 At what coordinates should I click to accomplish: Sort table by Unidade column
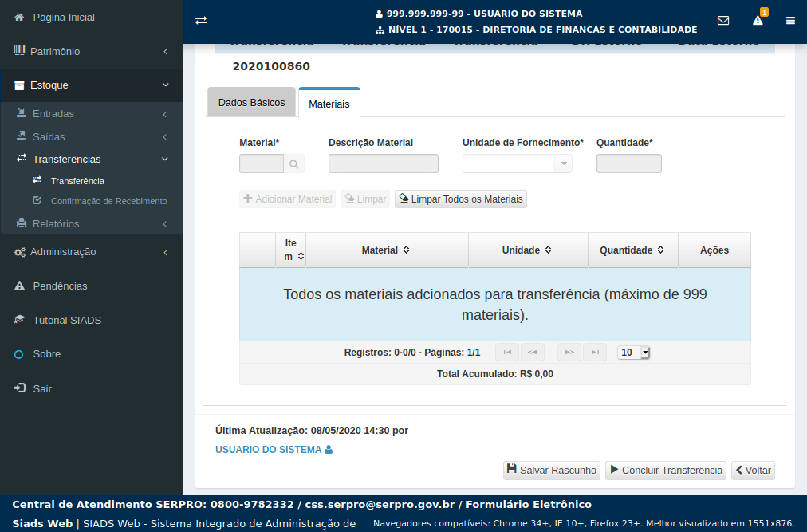[x=528, y=250]
